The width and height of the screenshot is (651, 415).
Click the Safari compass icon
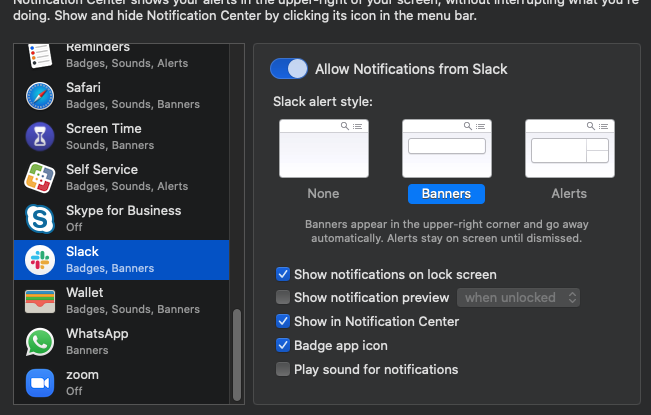[x=40, y=96]
